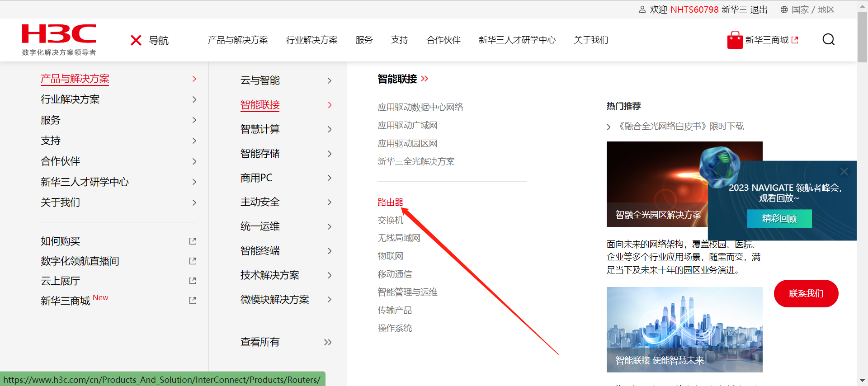This screenshot has width=868, height=386.
Task: Open 行业解决方案 in top navigation bar
Action: (x=312, y=40)
